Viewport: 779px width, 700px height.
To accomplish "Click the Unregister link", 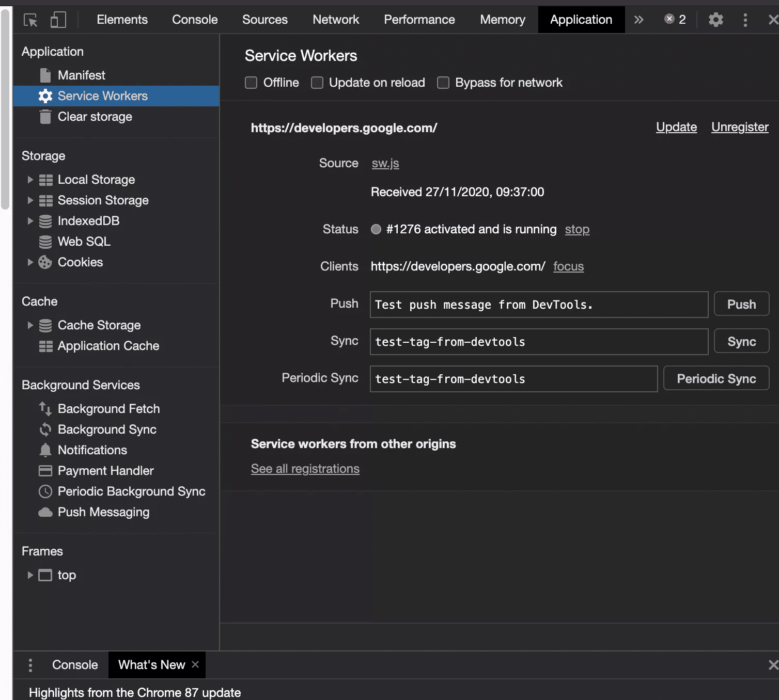I will click(x=740, y=127).
